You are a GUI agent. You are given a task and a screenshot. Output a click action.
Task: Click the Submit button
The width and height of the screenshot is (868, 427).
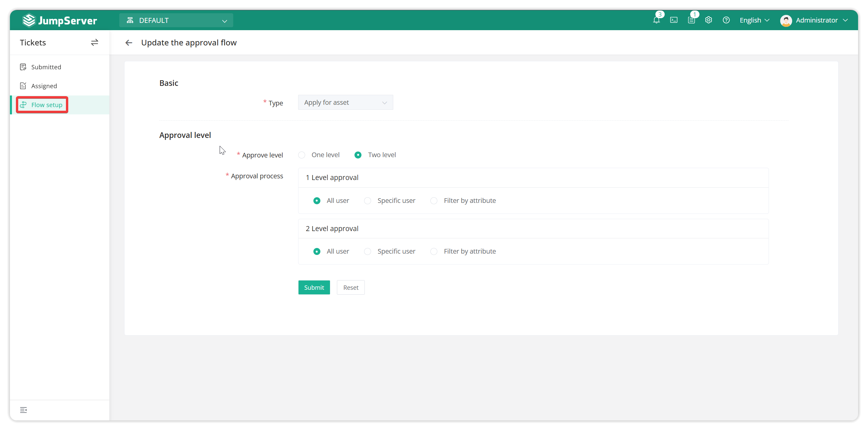(314, 287)
